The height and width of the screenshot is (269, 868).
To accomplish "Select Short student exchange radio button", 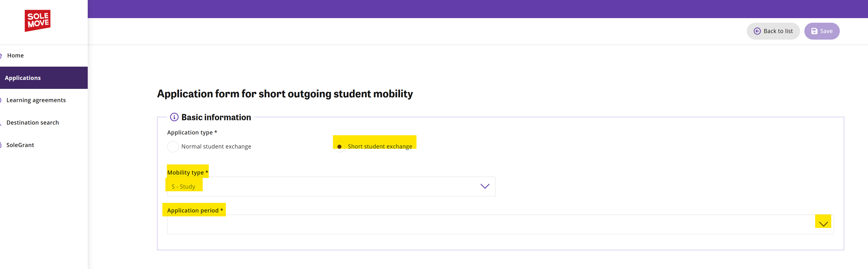I will (x=339, y=147).
